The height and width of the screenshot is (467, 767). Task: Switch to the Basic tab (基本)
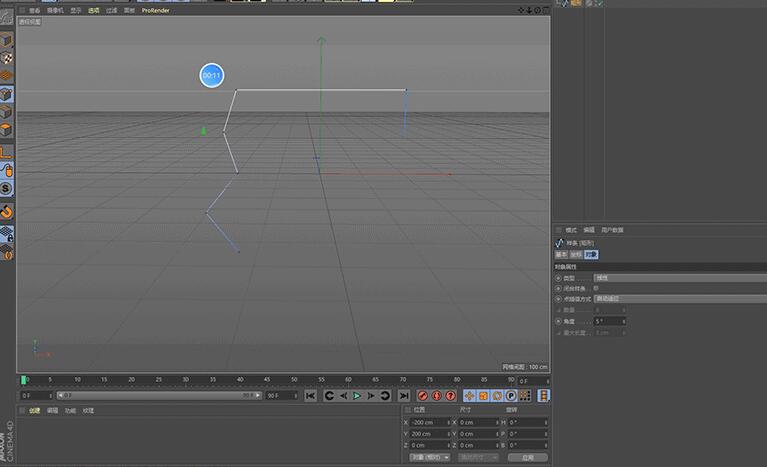(x=561, y=254)
